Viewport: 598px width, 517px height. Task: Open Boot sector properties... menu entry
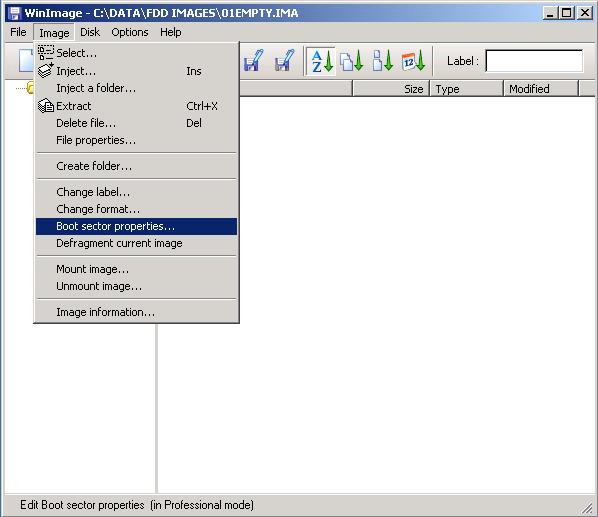coord(137,226)
